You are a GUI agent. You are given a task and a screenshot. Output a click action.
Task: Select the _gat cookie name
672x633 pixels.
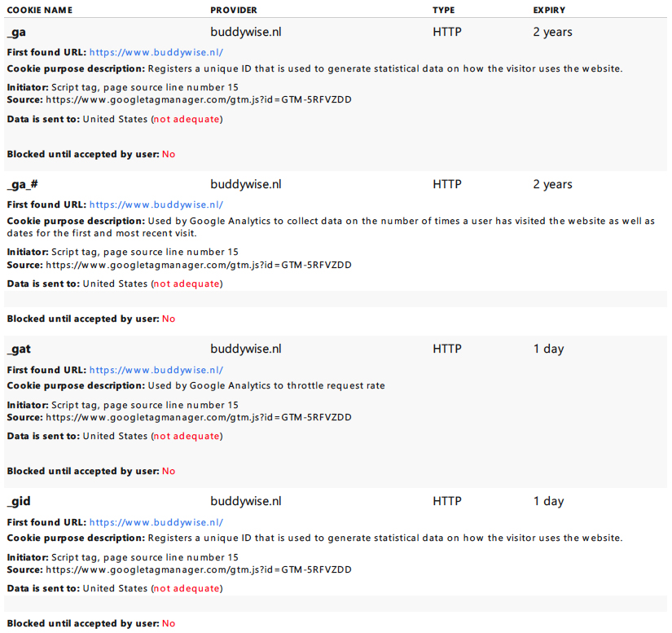19,349
